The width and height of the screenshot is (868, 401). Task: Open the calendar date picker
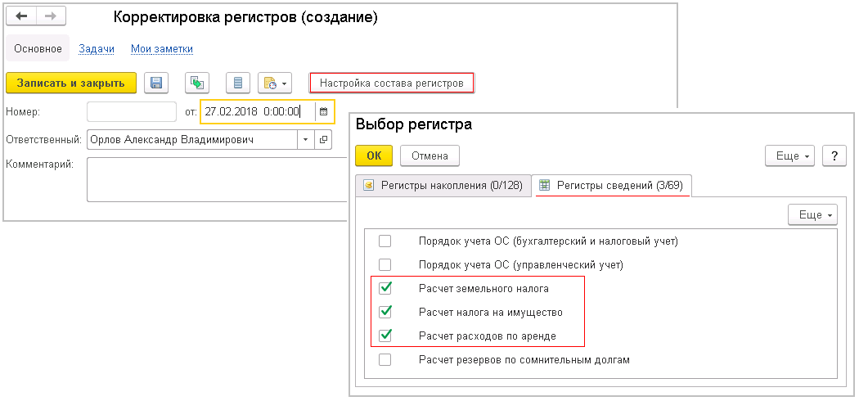[x=323, y=111]
